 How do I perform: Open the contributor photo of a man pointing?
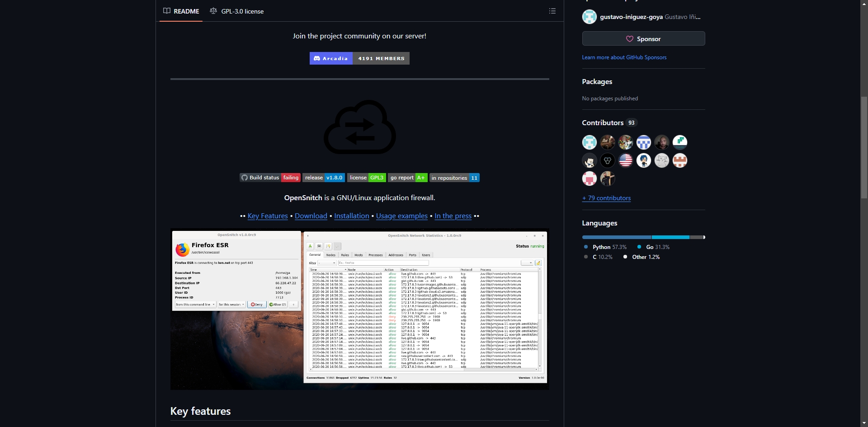click(608, 178)
